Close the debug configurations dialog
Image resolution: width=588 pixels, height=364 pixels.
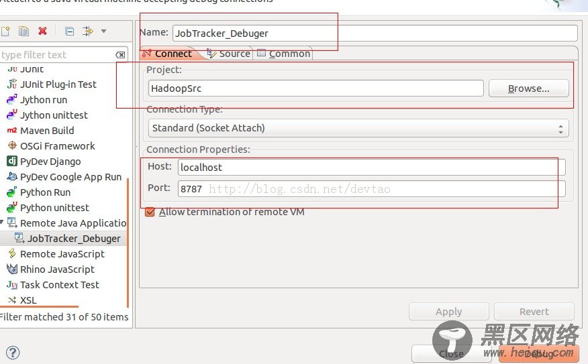coord(451,354)
